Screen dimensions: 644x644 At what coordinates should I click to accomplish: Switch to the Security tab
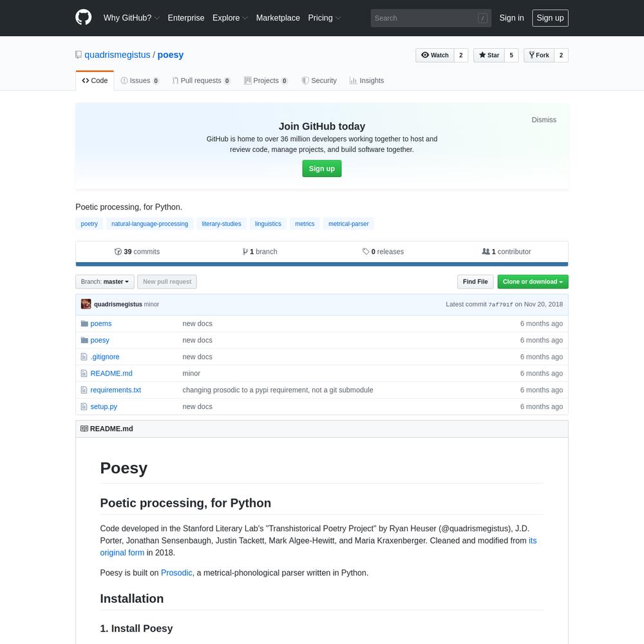click(319, 80)
